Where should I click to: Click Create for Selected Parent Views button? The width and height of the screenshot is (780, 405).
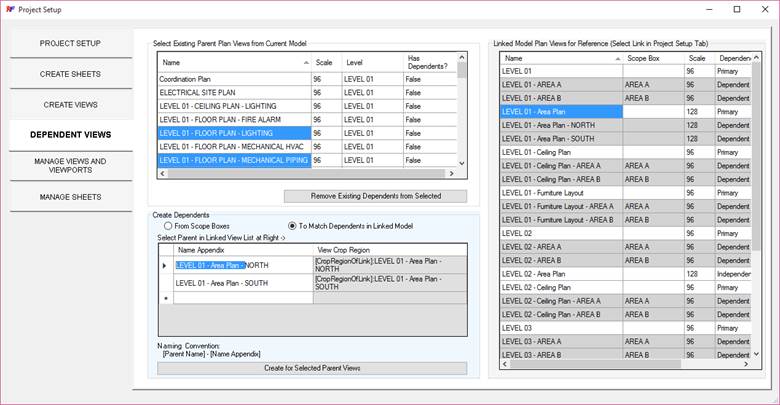(x=312, y=368)
